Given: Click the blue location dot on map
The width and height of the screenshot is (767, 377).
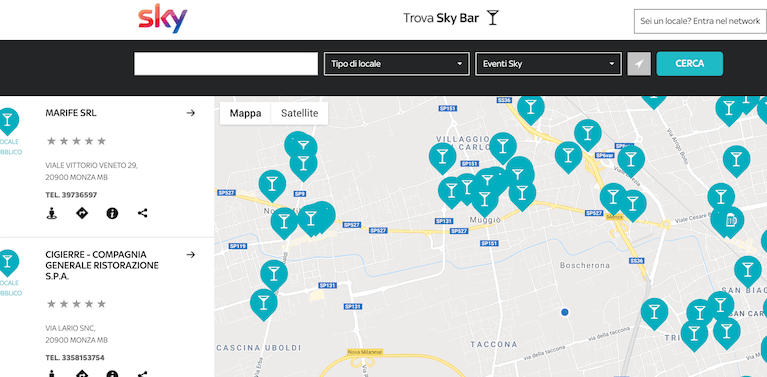Looking at the screenshot, I should click(x=564, y=312).
